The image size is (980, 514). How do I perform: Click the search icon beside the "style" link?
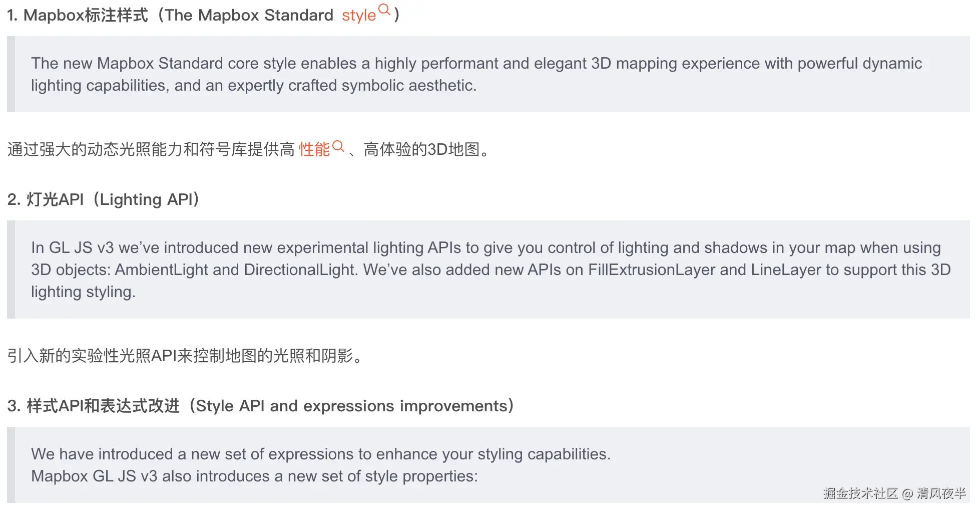point(384,10)
